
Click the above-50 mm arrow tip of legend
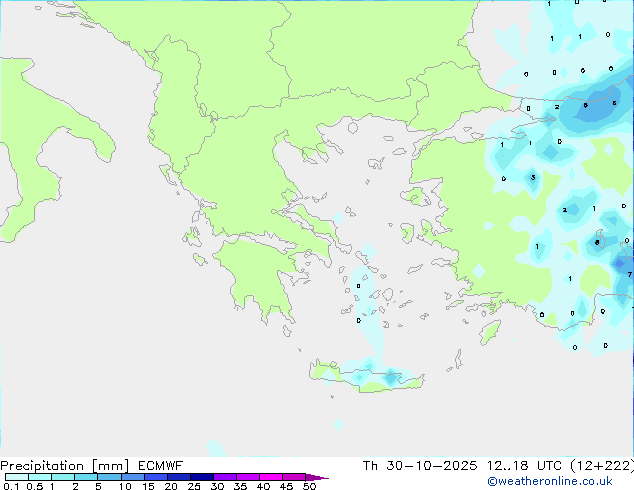pyautogui.click(x=317, y=477)
